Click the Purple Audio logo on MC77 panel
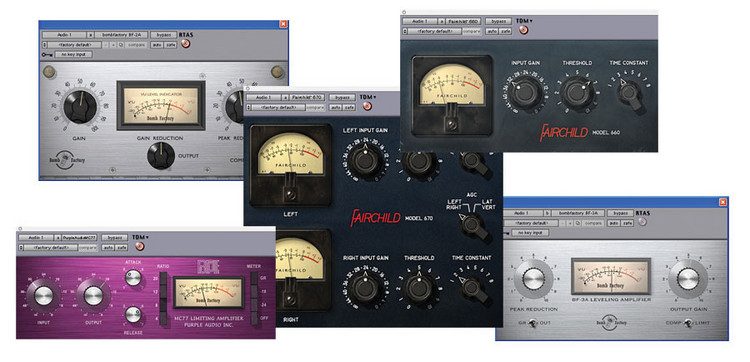 pos(207,266)
